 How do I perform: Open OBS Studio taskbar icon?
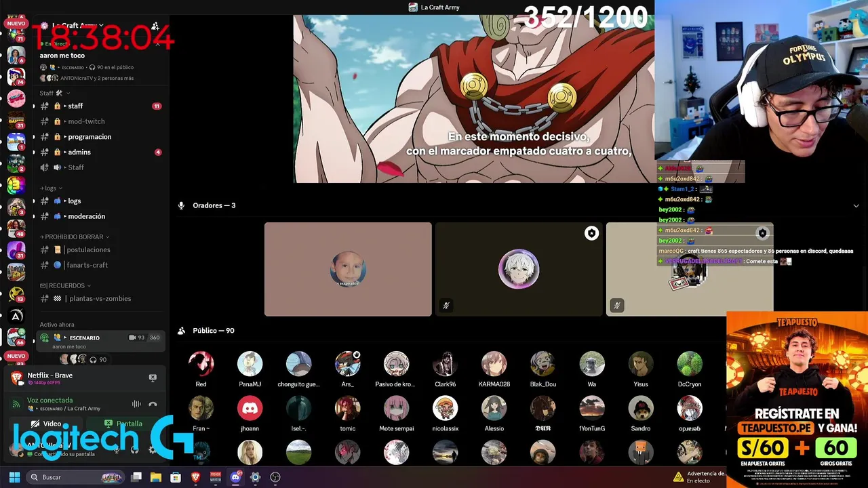pos(275,477)
